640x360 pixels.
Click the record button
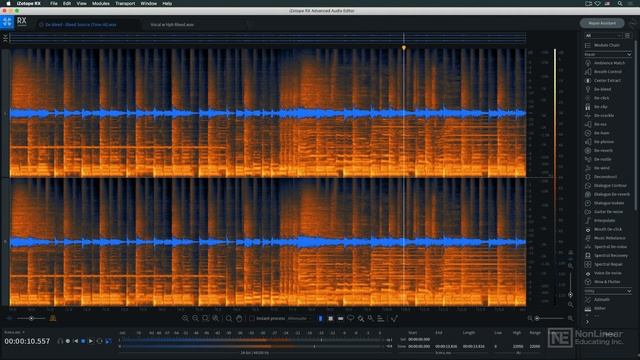click(x=68, y=341)
